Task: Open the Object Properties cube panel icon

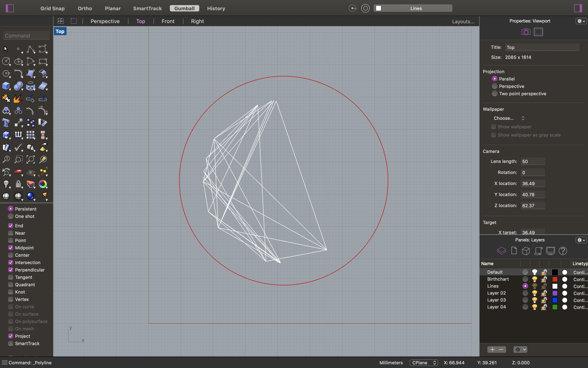Action: 526,251
